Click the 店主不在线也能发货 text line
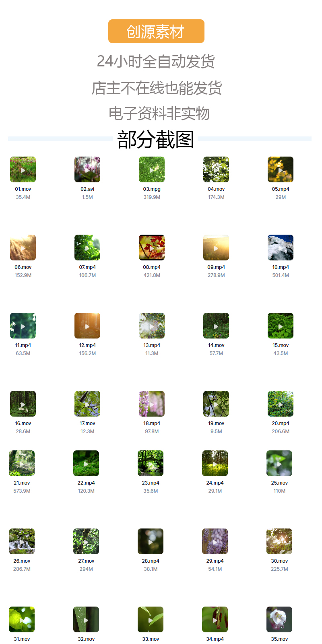 [157, 88]
